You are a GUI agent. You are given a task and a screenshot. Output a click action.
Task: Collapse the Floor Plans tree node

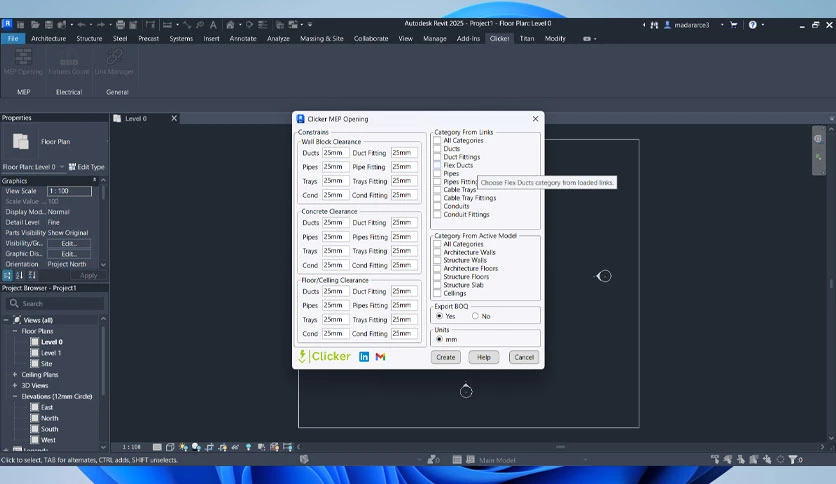[x=15, y=331]
